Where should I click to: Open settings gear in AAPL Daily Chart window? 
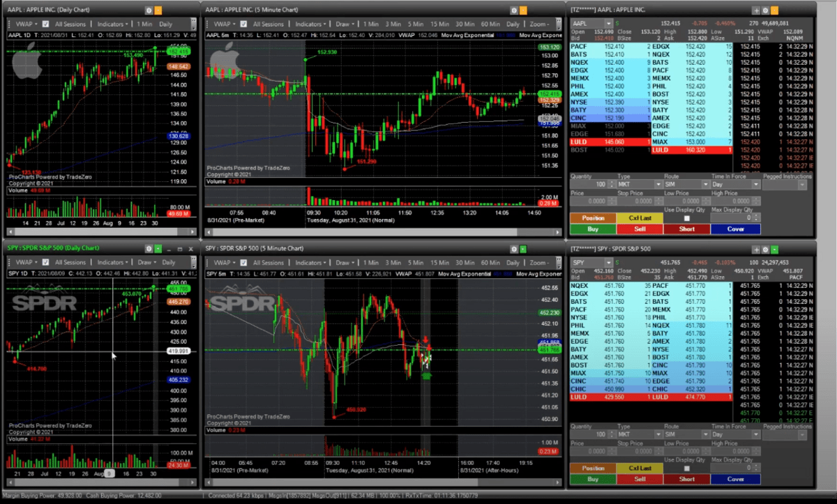pyautogui.click(x=149, y=11)
